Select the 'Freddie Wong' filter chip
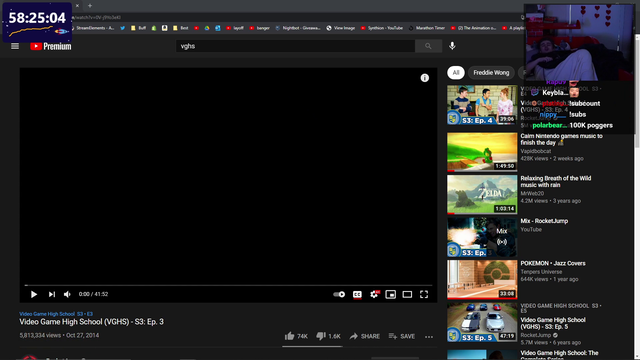 [x=491, y=73]
